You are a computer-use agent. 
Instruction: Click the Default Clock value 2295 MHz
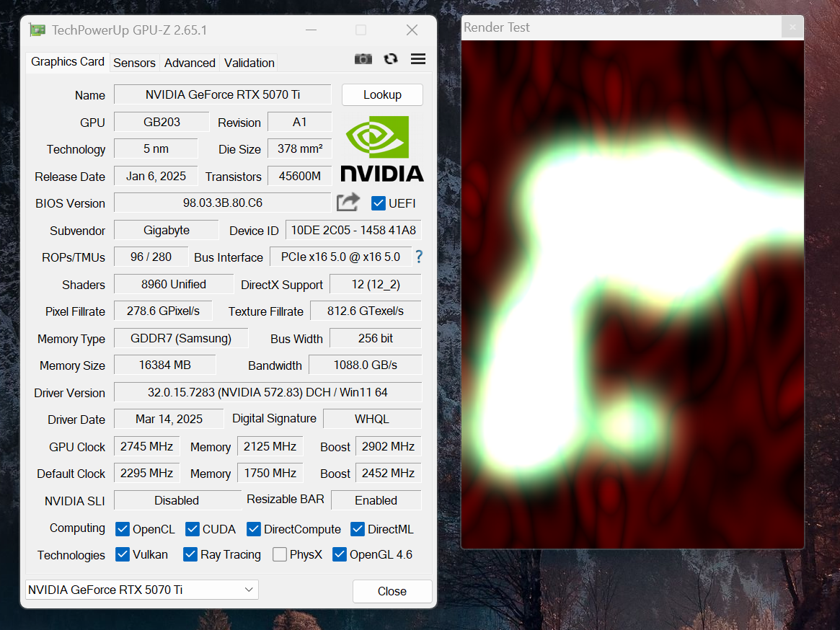[x=147, y=473]
